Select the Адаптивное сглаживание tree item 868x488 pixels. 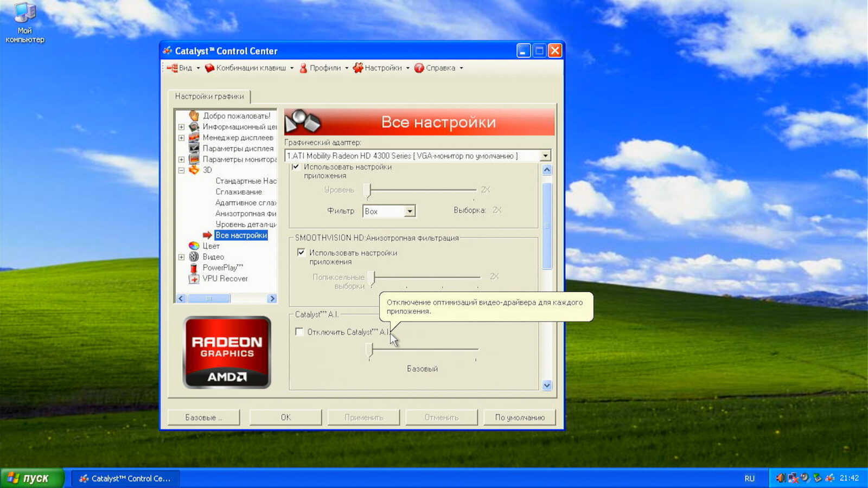[x=246, y=202]
